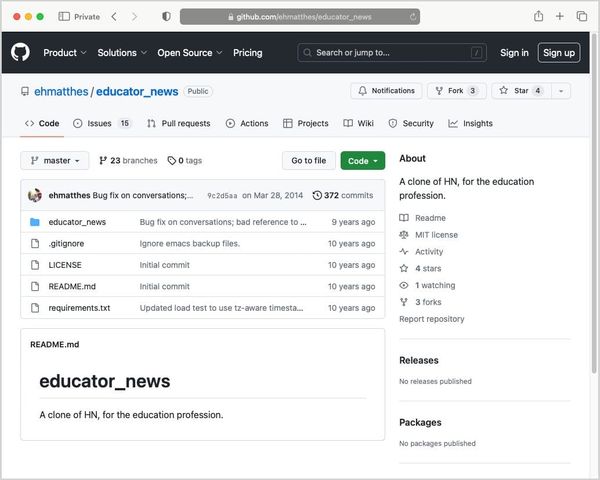600x480 pixels.
Task: Reload the page with the address bar icon
Action: coord(413,17)
